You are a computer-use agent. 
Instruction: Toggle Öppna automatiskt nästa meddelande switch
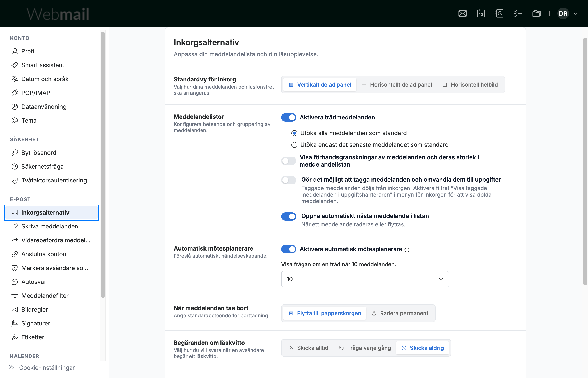coord(289,217)
